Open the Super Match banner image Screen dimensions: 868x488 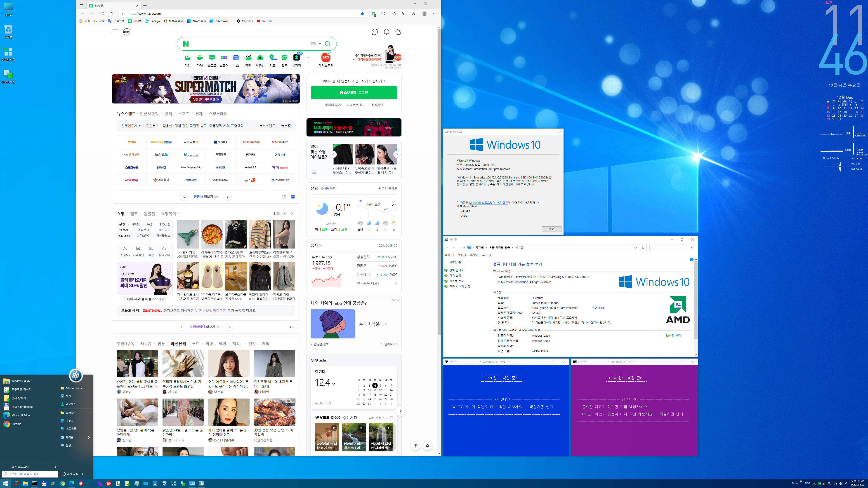pyautogui.click(x=205, y=89)
